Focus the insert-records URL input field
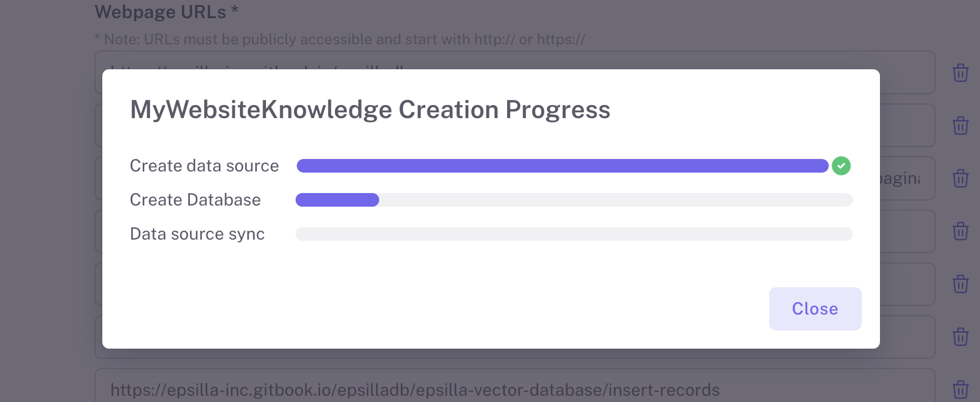980x402 pixels. [x=512, y=390]
